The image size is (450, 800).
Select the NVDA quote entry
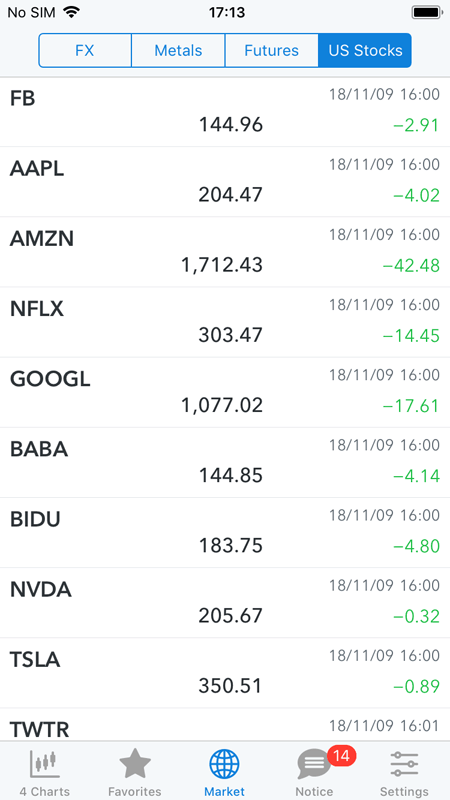(225, 603)
